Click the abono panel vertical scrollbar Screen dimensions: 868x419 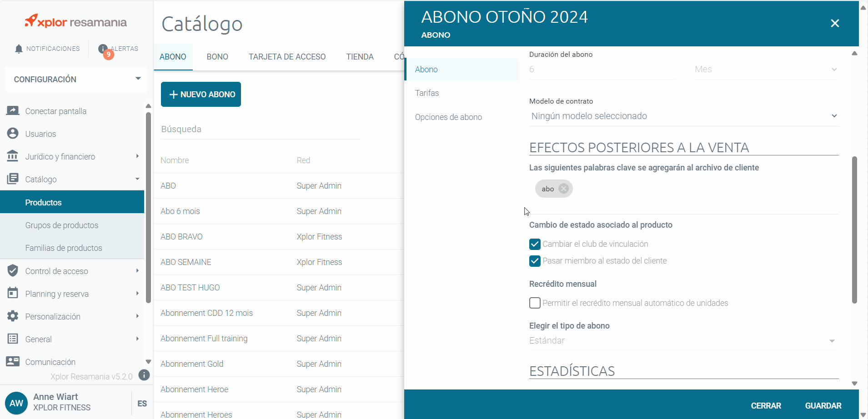pyautogui.click(x=854, y=229)
